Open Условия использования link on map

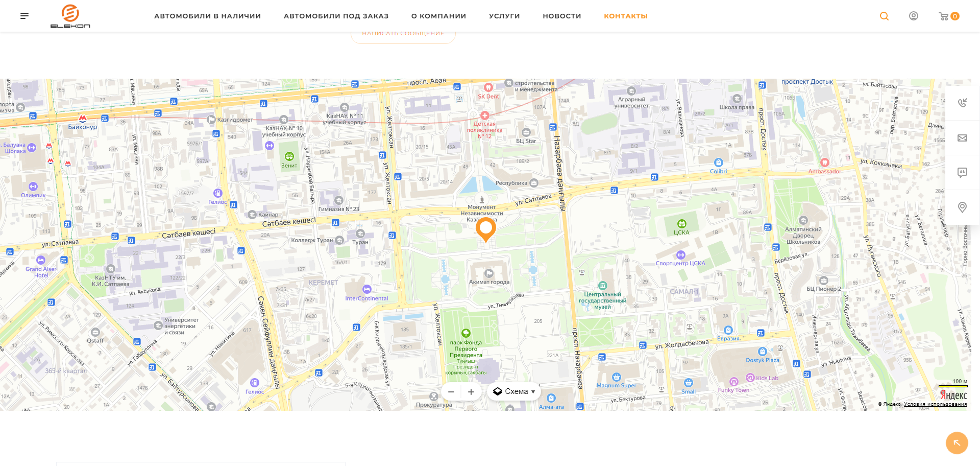pyautogui.click(x=935, y=404)
